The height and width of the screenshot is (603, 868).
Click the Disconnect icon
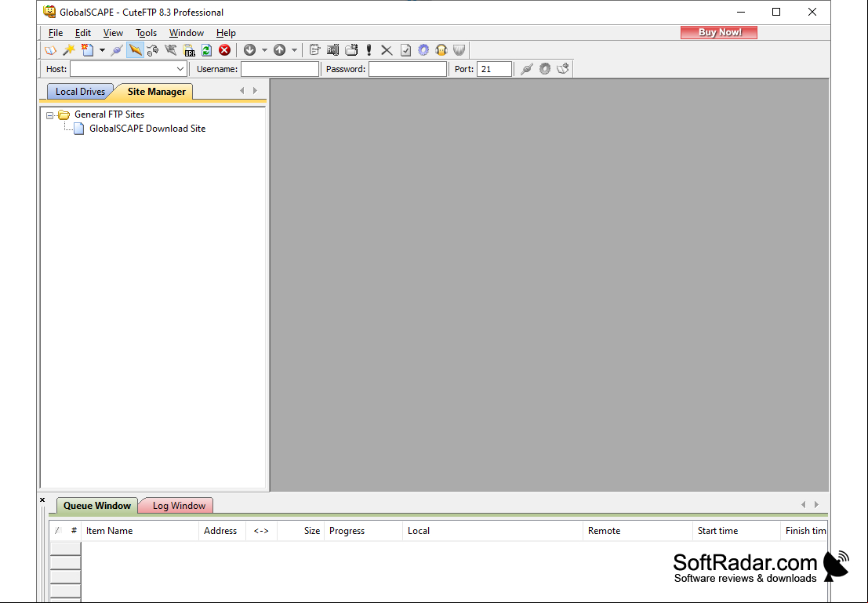[170, 50]
